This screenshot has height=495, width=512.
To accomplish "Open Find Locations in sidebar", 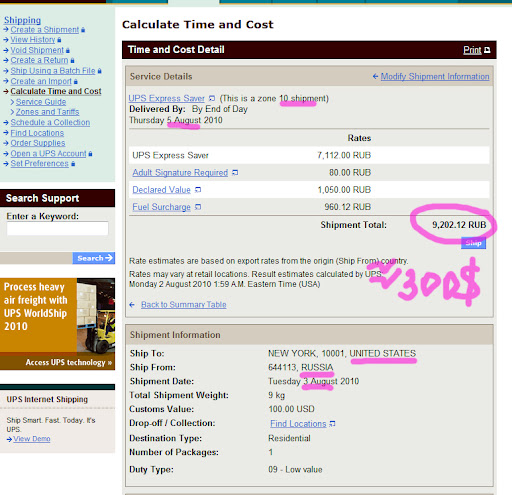I will point(37,133).
